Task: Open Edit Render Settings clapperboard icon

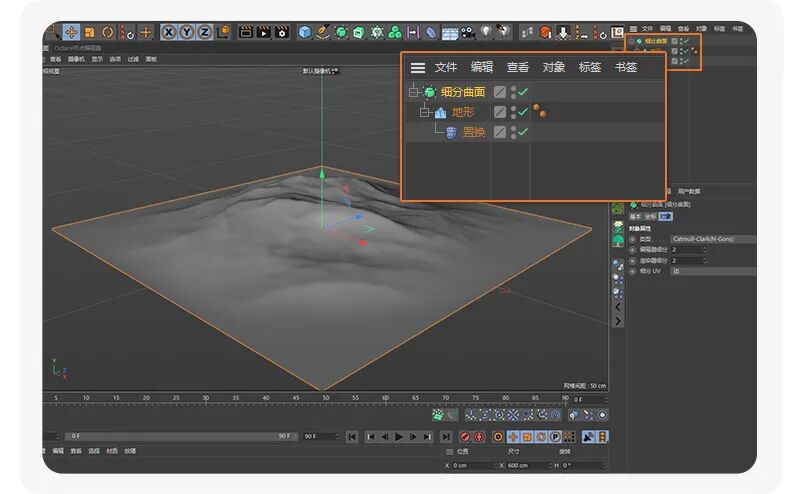Action: tap(282, 32)
